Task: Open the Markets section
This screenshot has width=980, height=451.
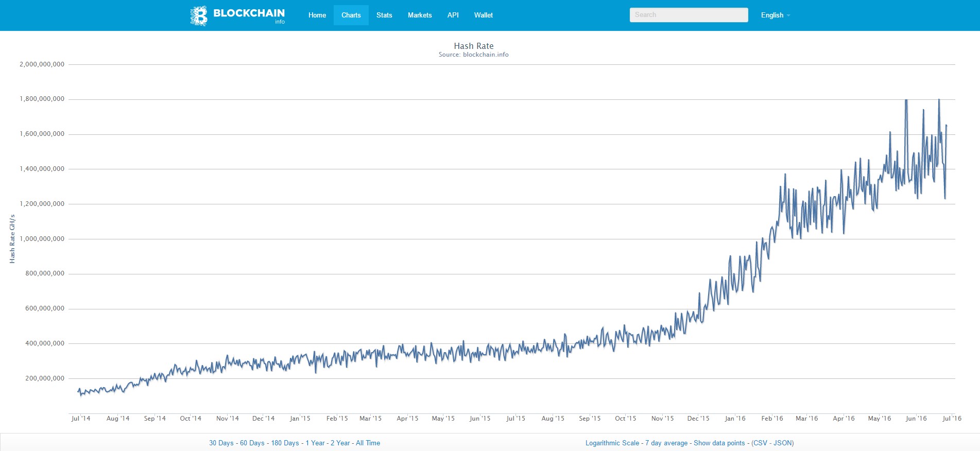Action: pyautogui.click(x=420, y=15)
